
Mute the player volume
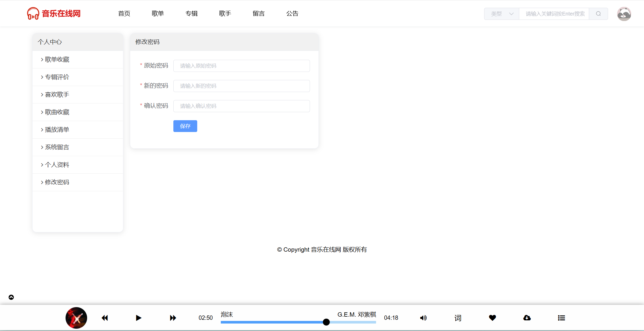[423, 318]
